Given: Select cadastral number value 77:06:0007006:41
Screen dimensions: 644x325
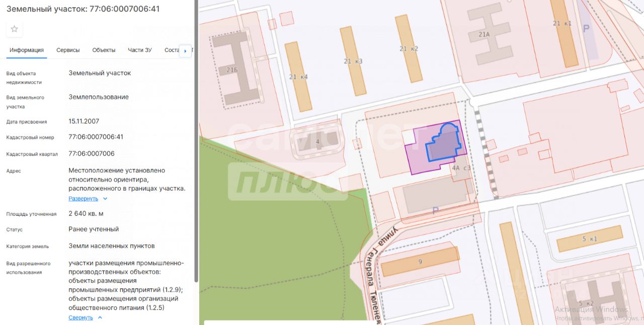Looking at the screenshot, I should tap(96, 137).
